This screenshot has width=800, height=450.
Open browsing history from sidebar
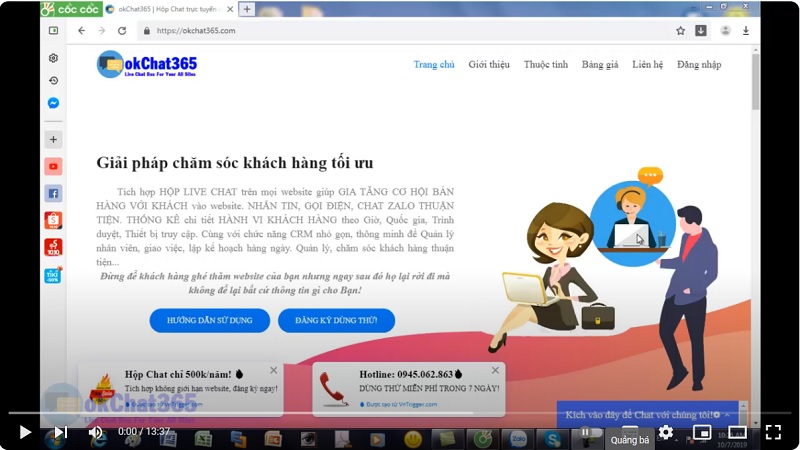coord(53,81)
